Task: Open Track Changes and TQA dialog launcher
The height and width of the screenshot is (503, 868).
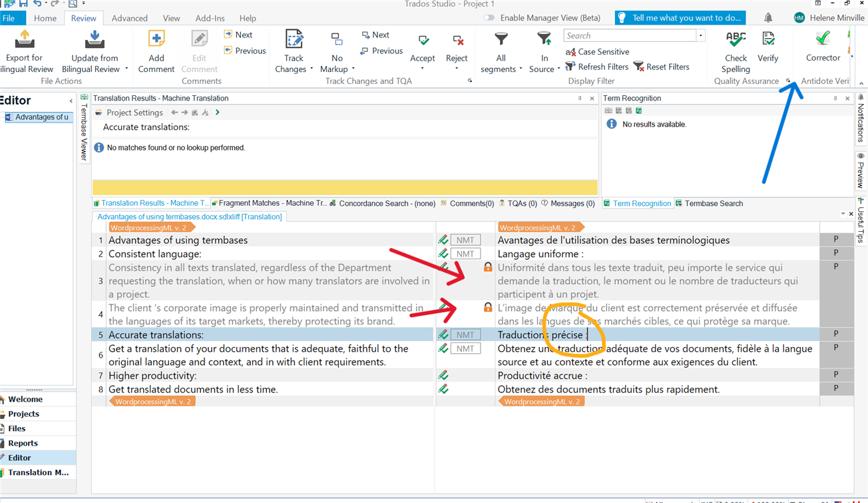Action: [470, 81]
